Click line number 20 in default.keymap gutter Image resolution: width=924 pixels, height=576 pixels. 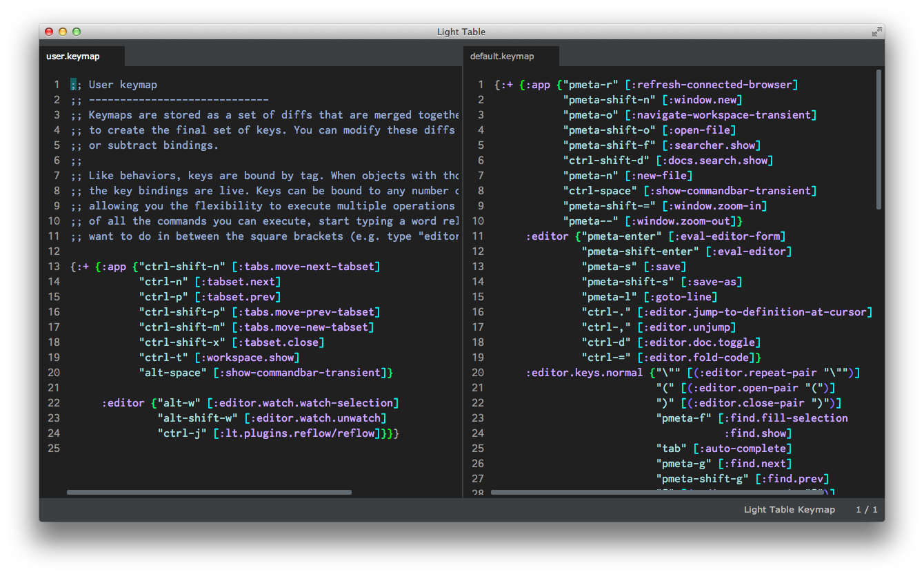pos(479,373)
